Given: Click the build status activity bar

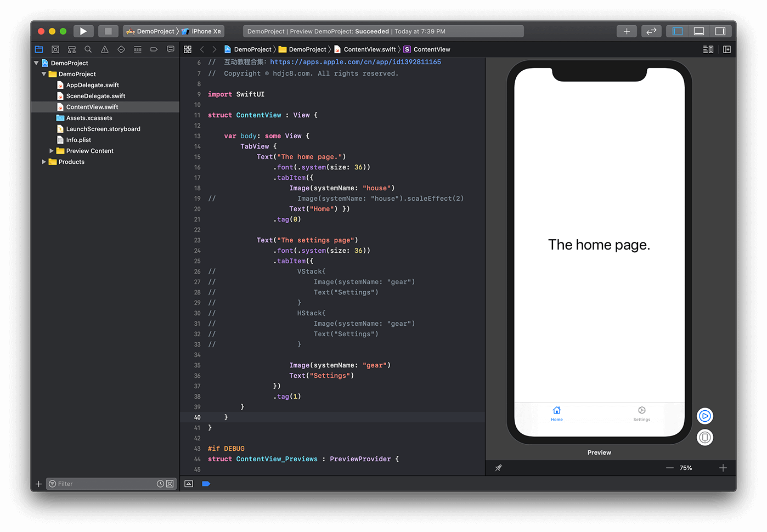Looking at the screenshot, I should [383, 31].
